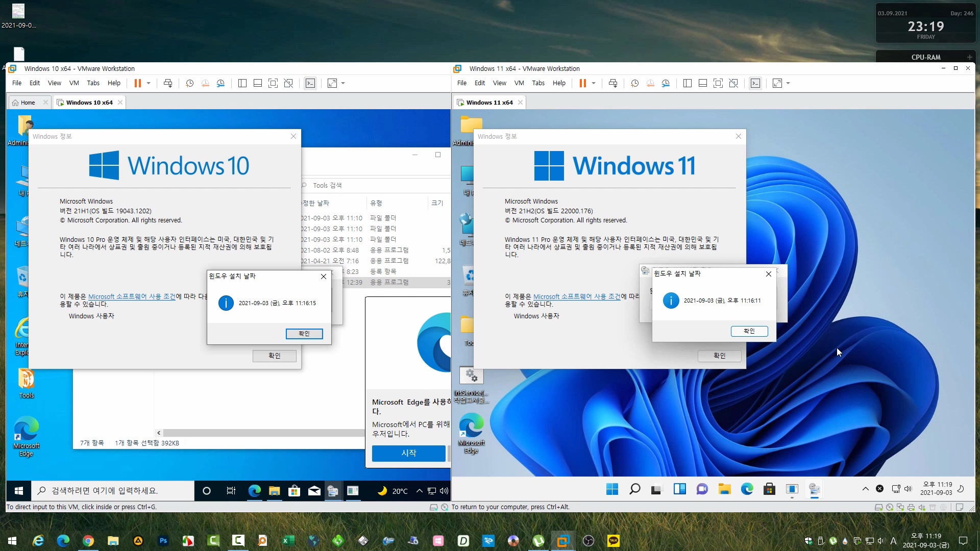This screenshot has height=551, width=980.
Task: Enter full screen mode in Windows 11 VMware toolbar
Action: pyautogui.click(x=718, y=83)
